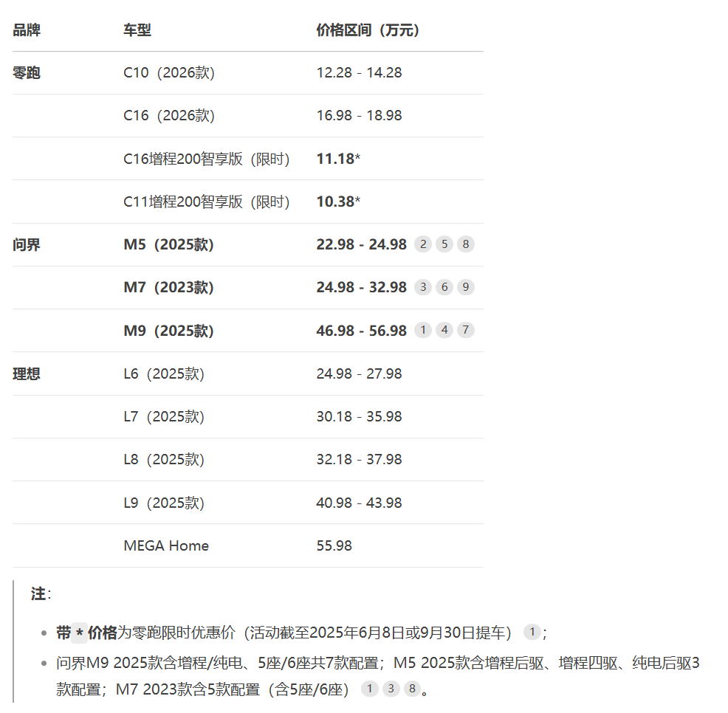Select the L7（2025款）model cell
Screen dimensions: 728x713
coord(164,416)
